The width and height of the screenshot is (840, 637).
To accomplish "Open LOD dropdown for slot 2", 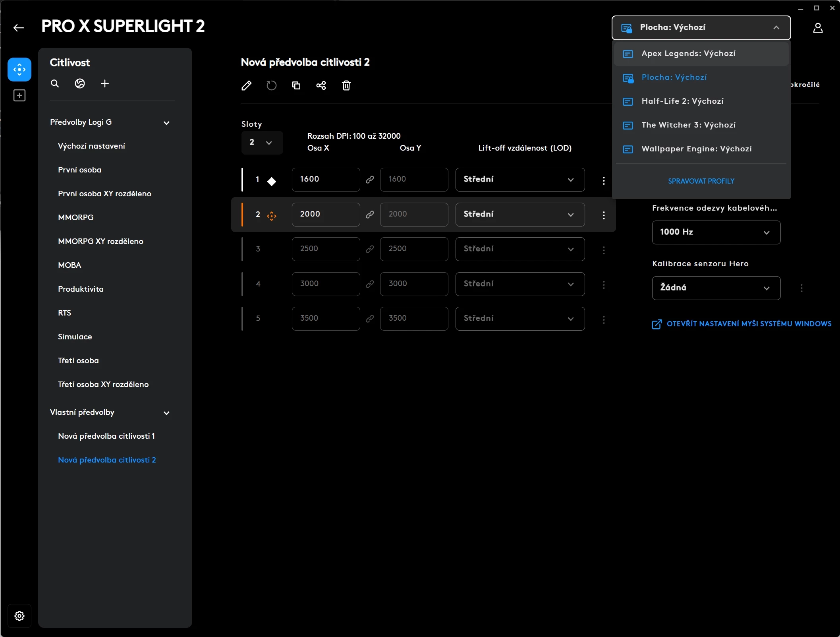I will point(520,215).
